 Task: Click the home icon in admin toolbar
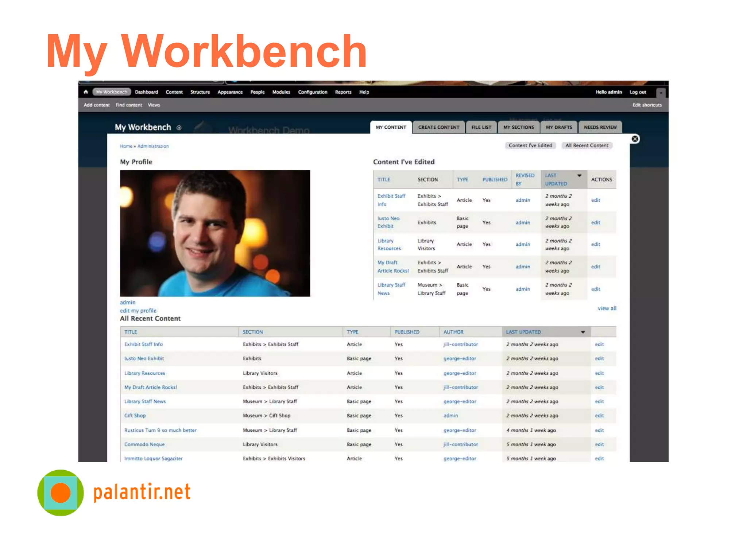point(86,92)
